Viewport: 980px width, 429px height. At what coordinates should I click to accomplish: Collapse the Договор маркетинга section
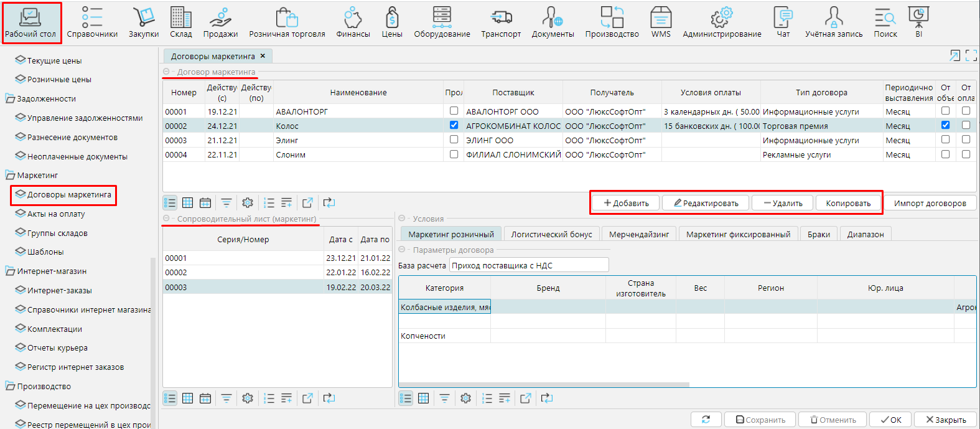(x=166, y=72)
